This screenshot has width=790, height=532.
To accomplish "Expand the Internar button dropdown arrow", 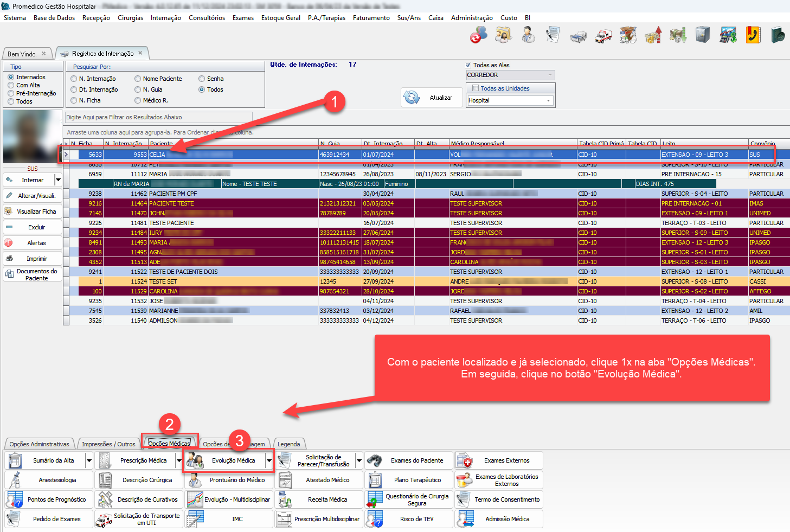I will point(58,180).
